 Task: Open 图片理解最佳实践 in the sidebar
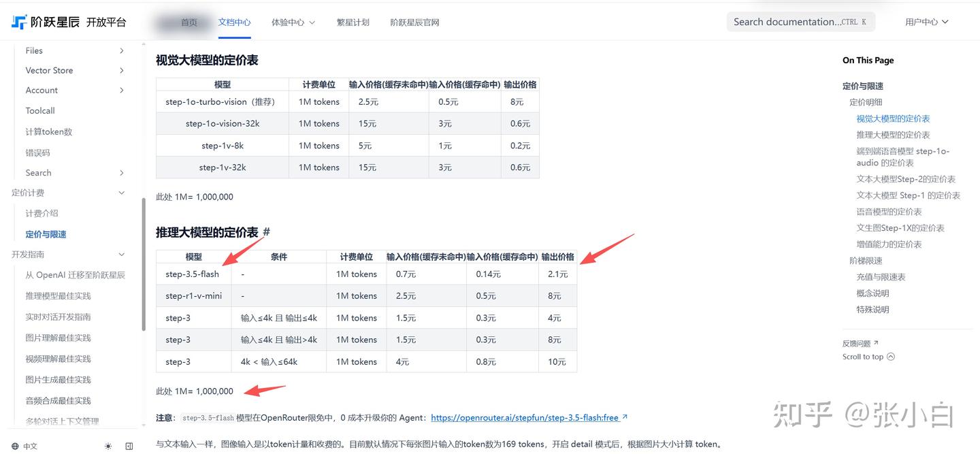pyautogui.click(x=58, y=338)
